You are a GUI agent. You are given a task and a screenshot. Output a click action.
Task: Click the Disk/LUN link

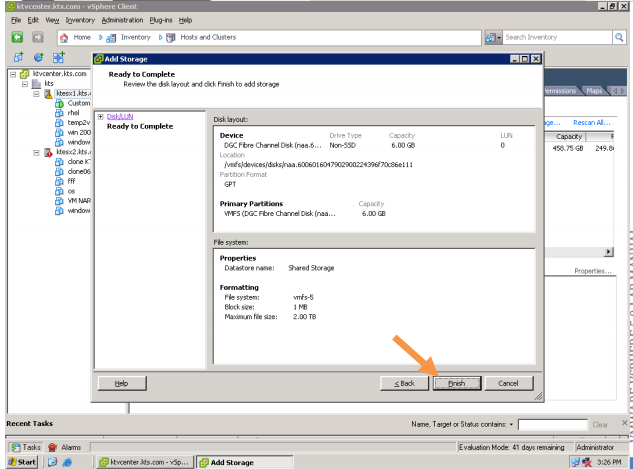120,117
